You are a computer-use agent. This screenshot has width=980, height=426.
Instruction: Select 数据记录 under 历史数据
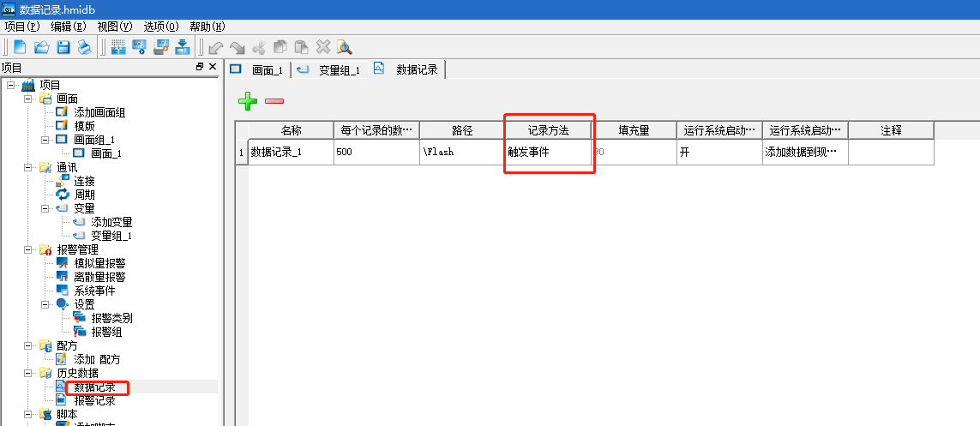click(x=94, y=387)
